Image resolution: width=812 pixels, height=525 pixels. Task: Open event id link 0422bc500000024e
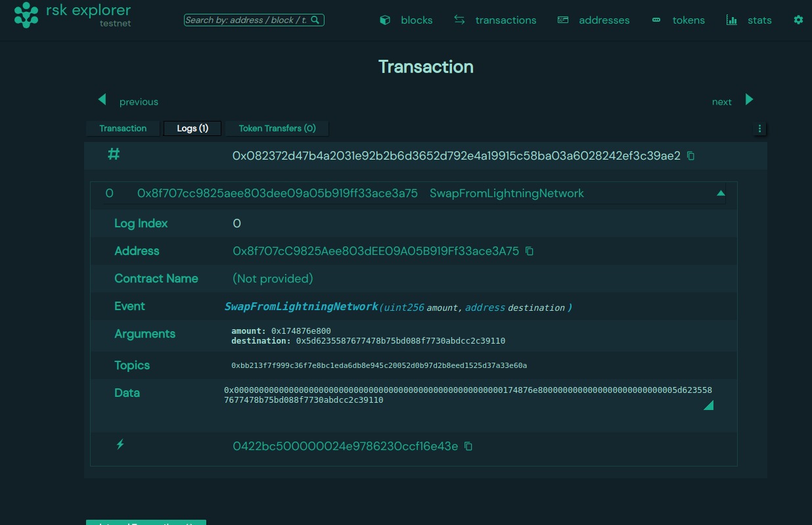coord(346,446)
